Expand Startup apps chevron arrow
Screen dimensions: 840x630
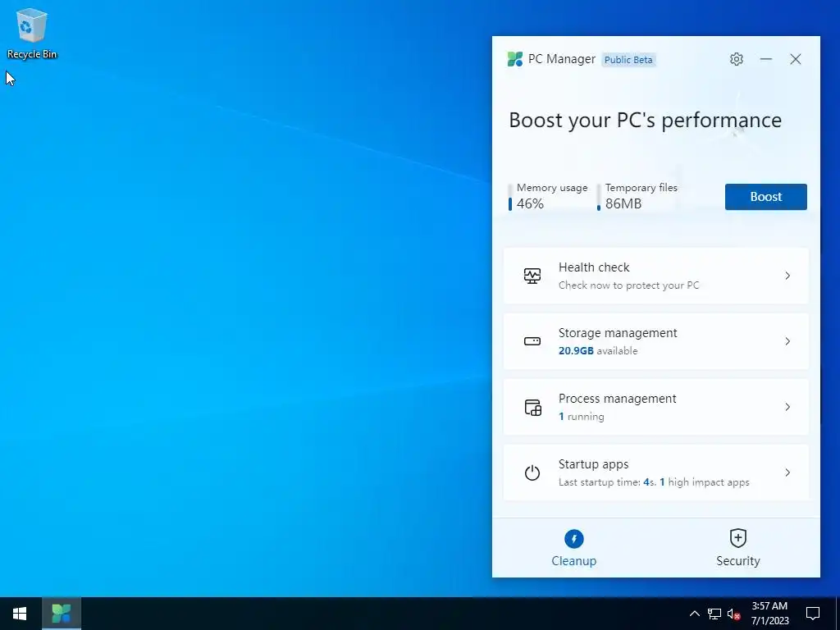click(787, 472)
